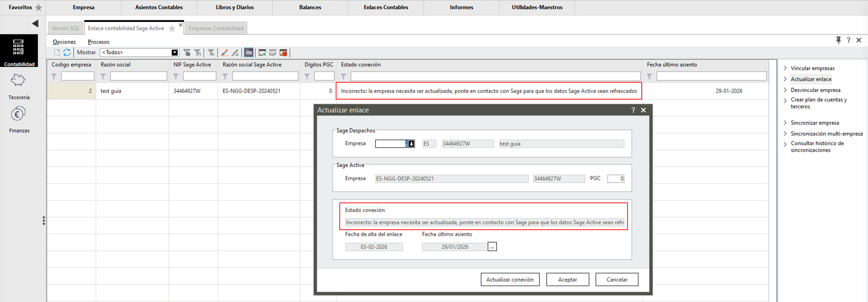This screenshot has height=302, width=868.
Task: Open the Asientos Contables menu
Action: pos(159,7)
